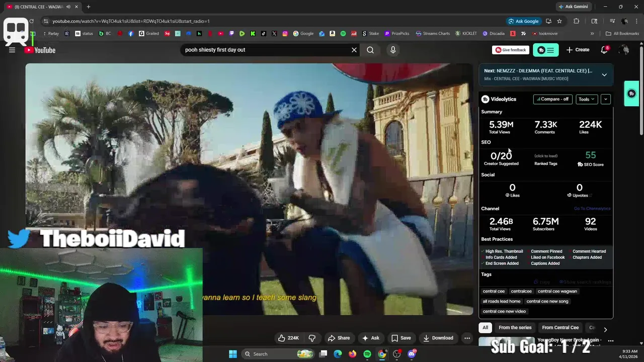Select the 'centralcee' tag

(x=521, y=291)
